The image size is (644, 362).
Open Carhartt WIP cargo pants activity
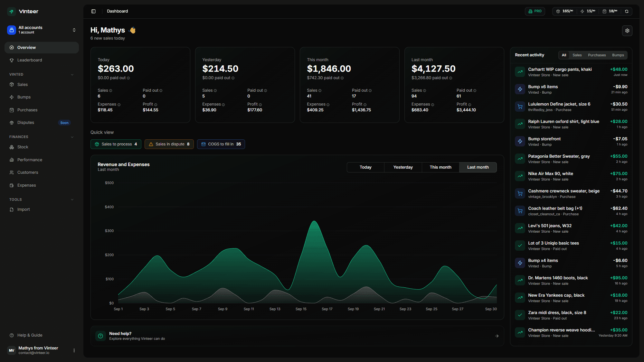click(571, 72)
